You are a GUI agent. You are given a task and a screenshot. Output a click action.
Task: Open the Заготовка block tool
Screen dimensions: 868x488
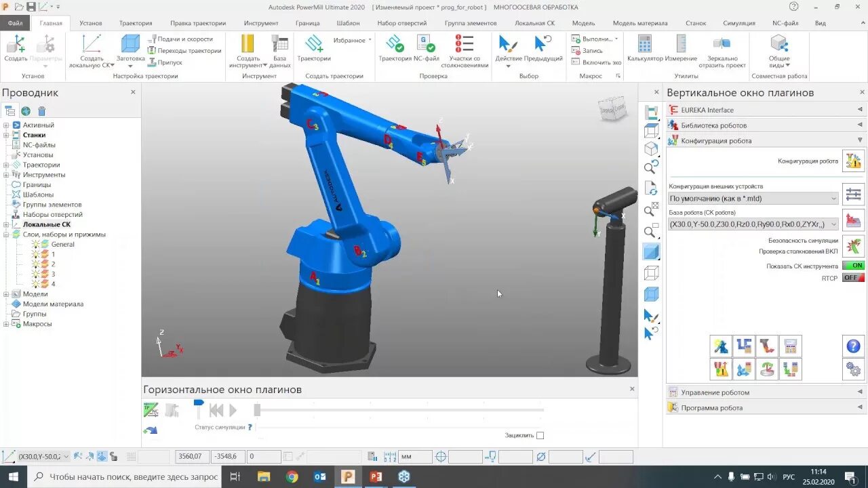tap(130, 49)
